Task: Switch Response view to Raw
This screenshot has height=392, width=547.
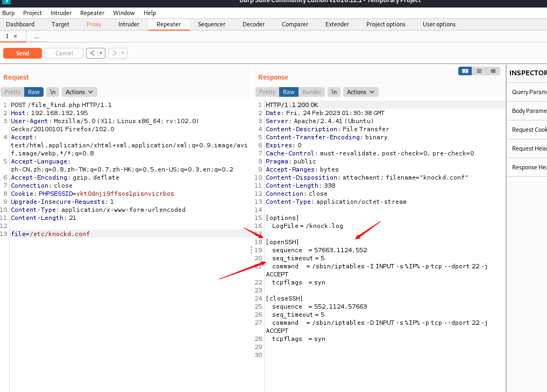Action: click(289, 92)
